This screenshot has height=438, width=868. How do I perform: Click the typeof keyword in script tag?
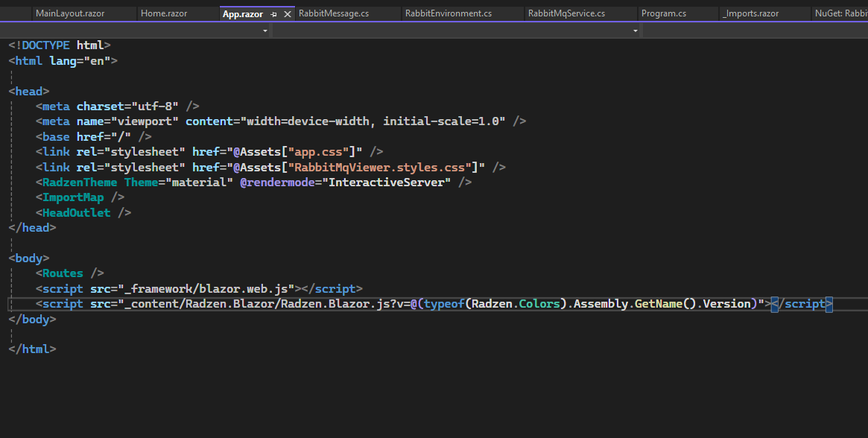click(445, 303)
